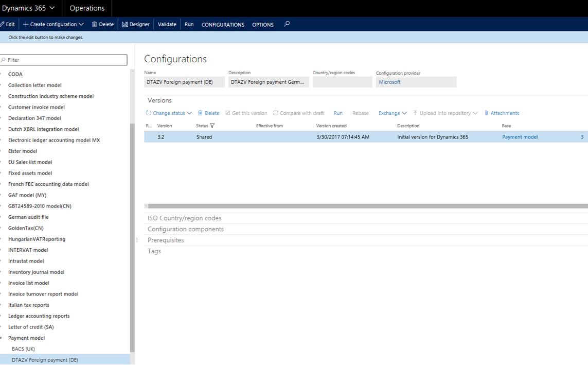Open Attachments via the paperclip icon

tap(486, 113)
